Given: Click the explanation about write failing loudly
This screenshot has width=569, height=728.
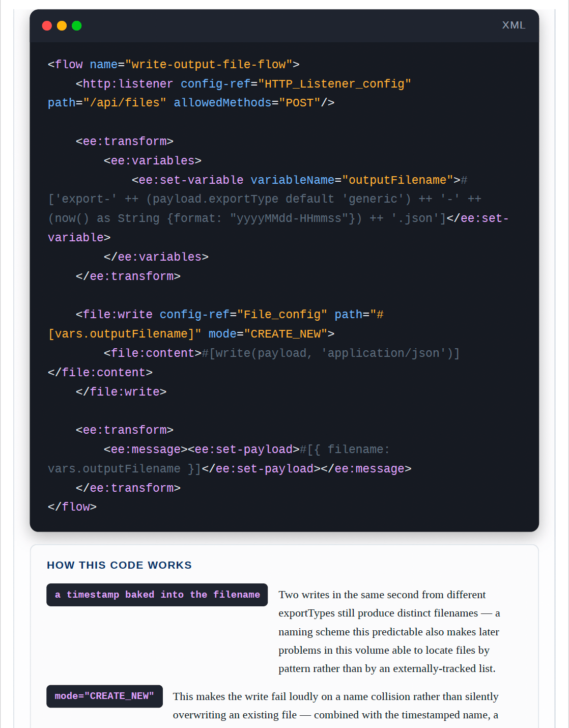Looking at the screenshot, I should [336, 706].
